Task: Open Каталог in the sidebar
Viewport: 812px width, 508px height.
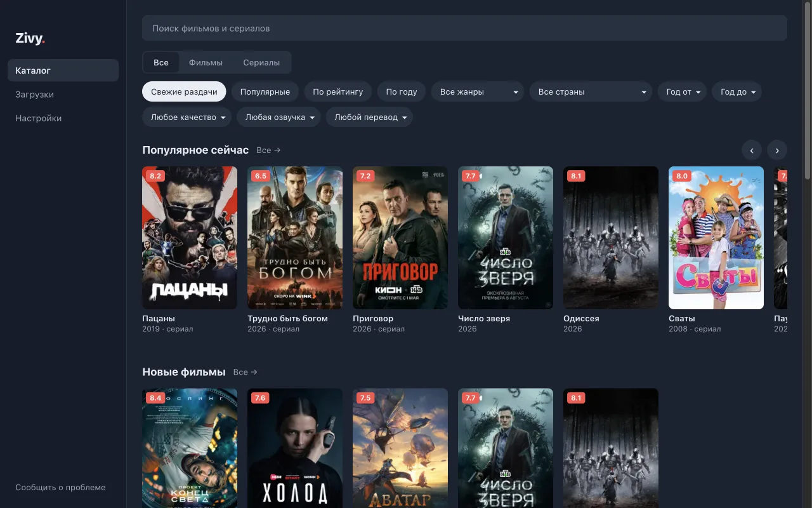Action: tap(63, 70)
